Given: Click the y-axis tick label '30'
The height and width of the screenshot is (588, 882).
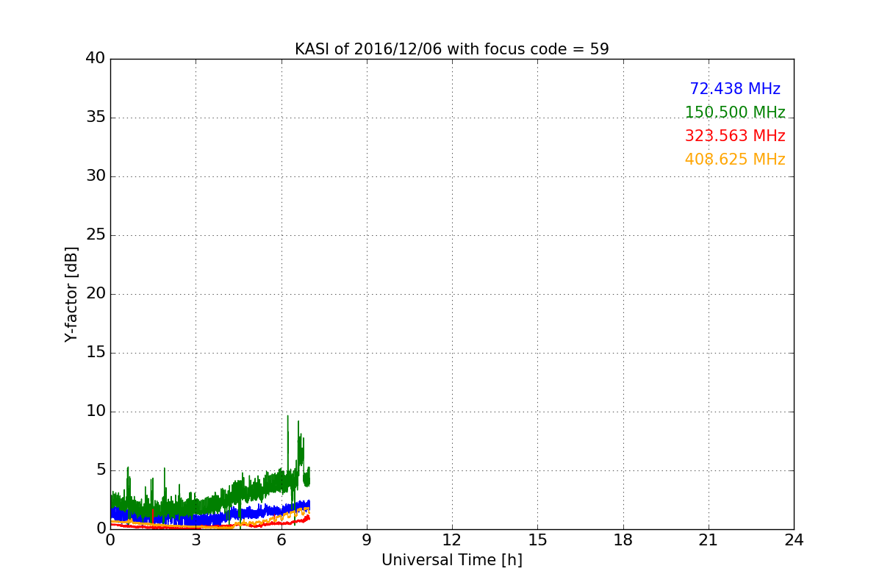Looking at the screenshot, I should point(96,176).
